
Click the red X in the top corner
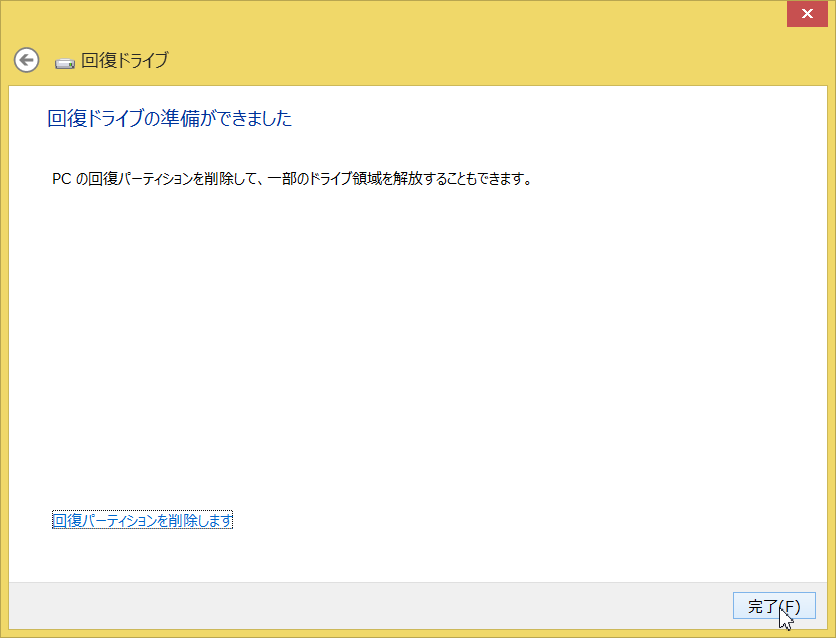click(x=806, y=15)
